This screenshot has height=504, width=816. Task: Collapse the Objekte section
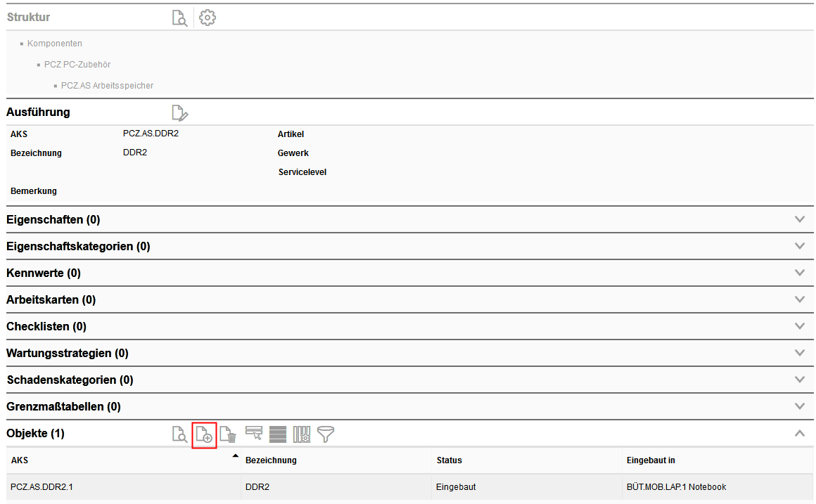coord(799,433)
